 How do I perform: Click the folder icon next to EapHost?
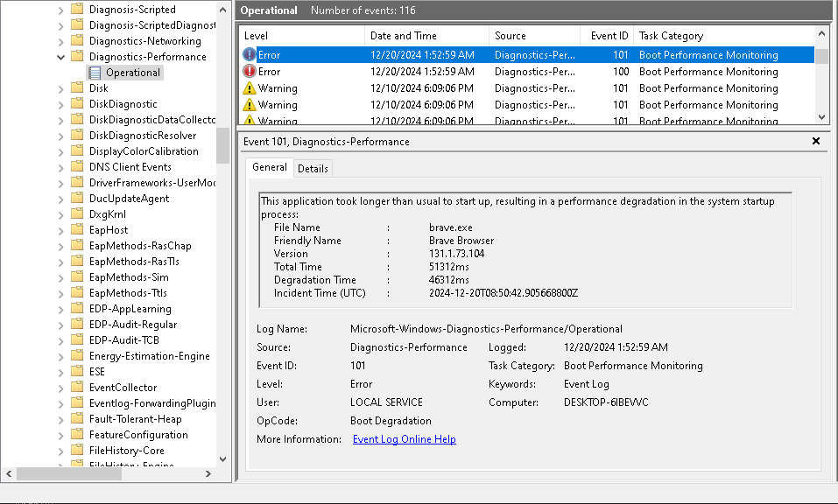[77, 229]
